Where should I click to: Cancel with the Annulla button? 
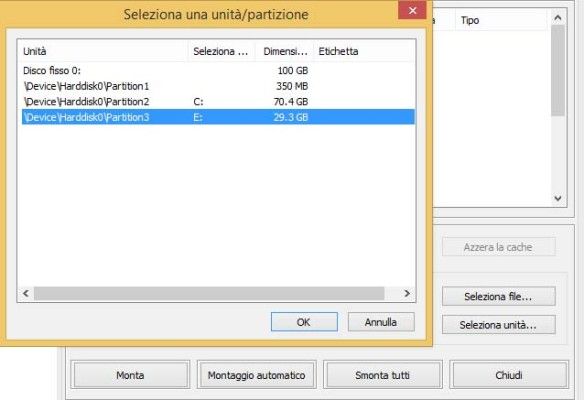tap(381, 322)
